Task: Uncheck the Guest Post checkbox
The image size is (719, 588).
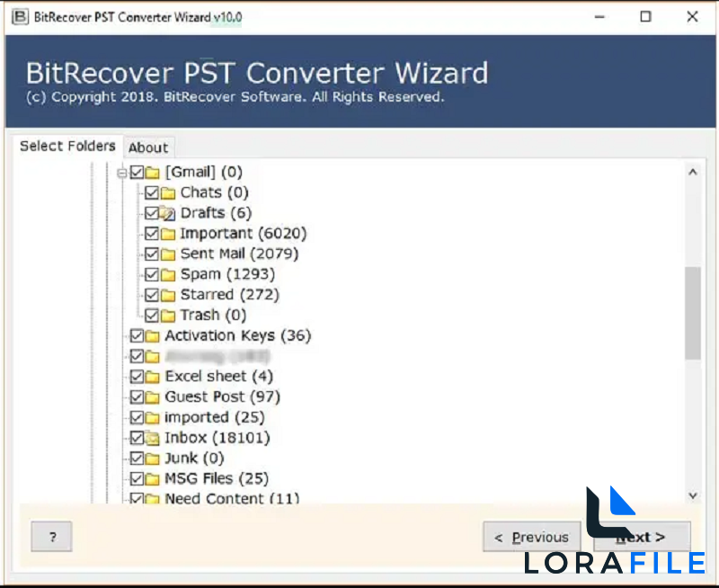Action: click(137, 396)
